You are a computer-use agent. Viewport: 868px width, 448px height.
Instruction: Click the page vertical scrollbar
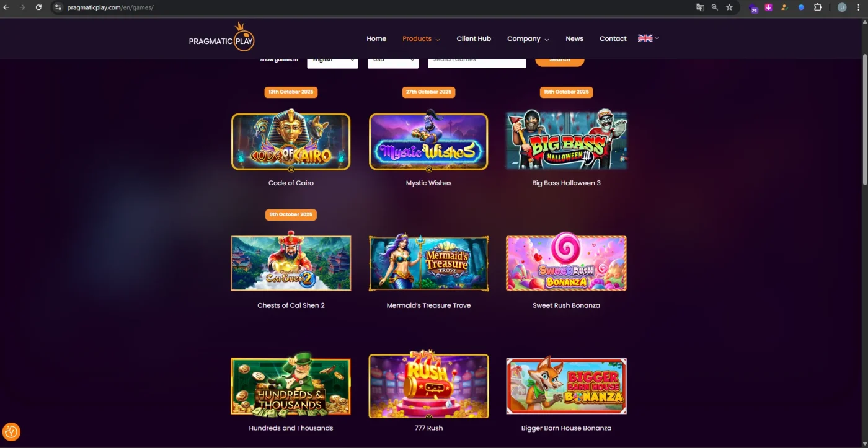pos(865,118)
